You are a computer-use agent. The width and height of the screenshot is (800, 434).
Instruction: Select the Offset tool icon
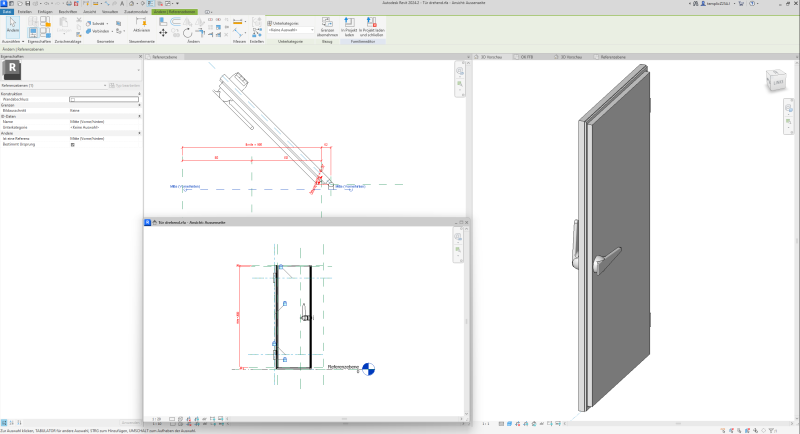coord(175,21)
